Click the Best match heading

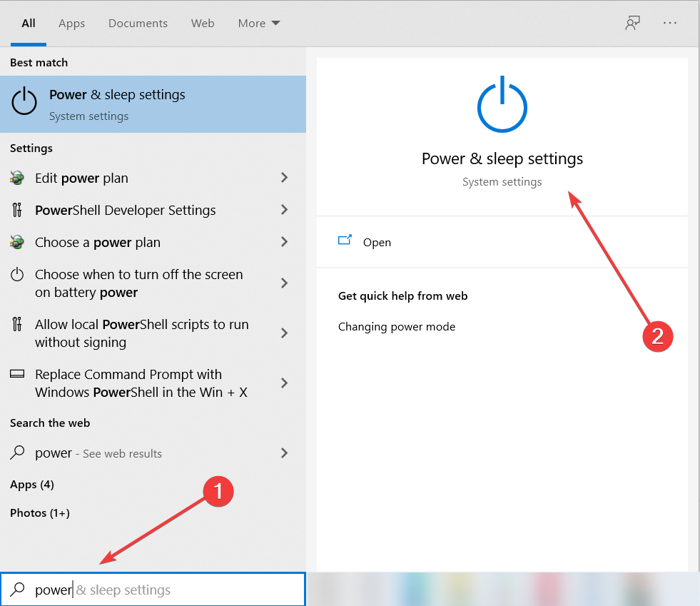tap(39, 63)
